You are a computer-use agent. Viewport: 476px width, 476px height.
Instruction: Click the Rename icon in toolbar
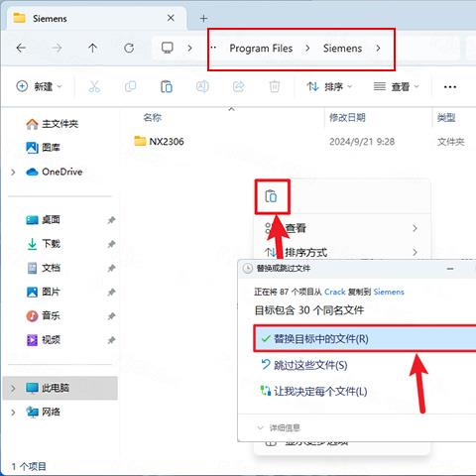click(x=202, y=86)
